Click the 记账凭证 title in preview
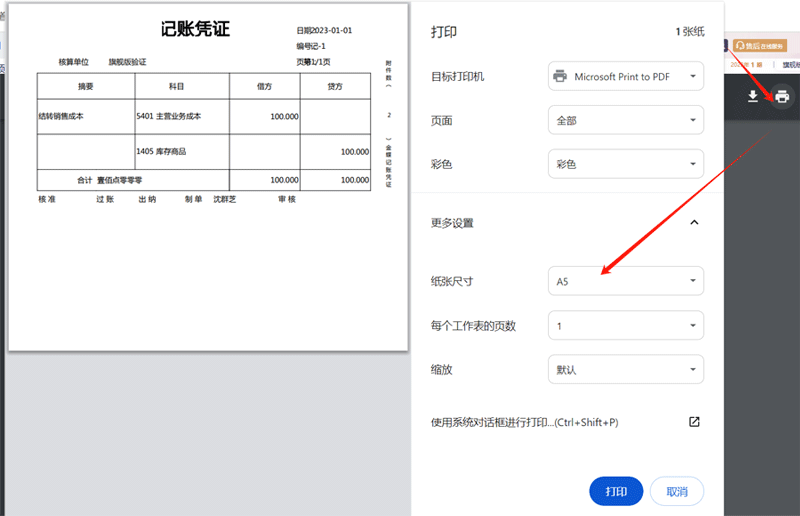Image resolution: width=800 pixels, height=516 pixels. coord(195,29)
